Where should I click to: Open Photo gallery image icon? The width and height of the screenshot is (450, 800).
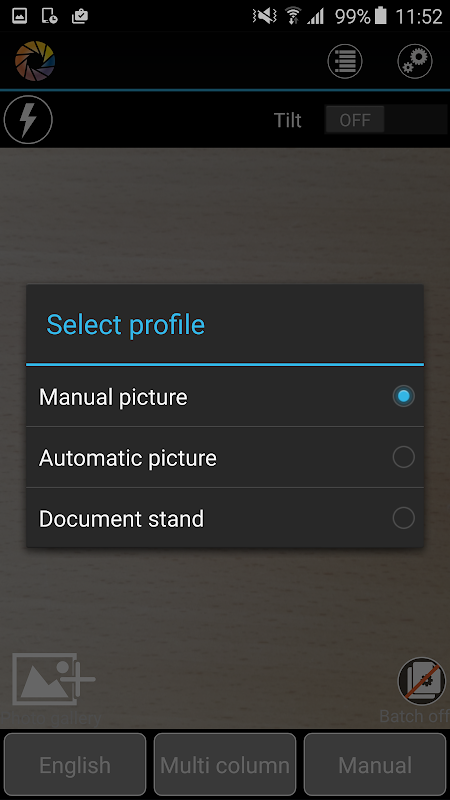tap(53, 679)
